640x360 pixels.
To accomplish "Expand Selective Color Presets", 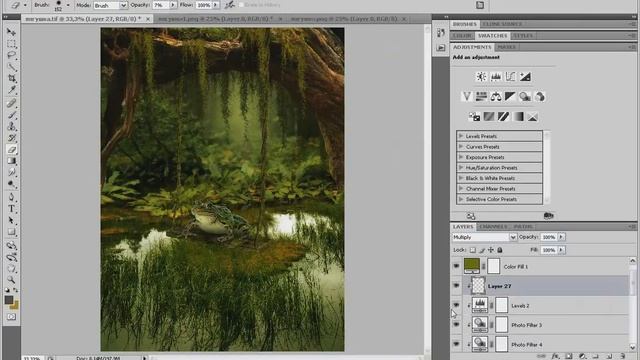I will 461,199.
